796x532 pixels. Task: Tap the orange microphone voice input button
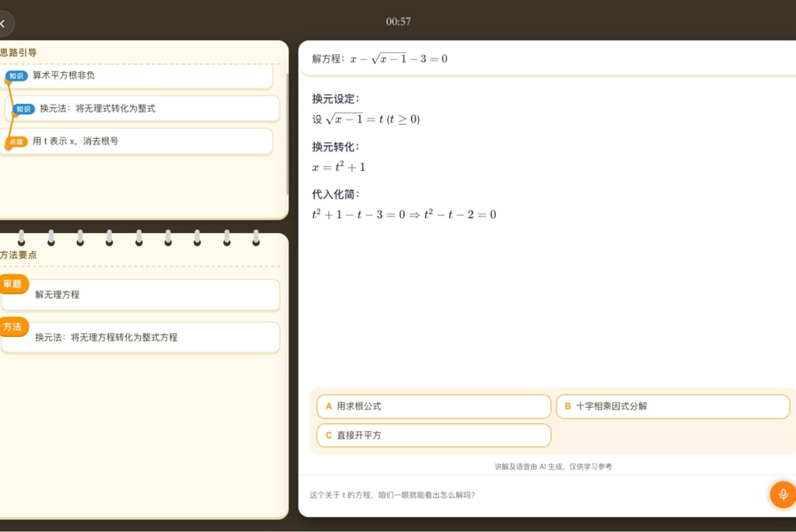pos(783,495)
